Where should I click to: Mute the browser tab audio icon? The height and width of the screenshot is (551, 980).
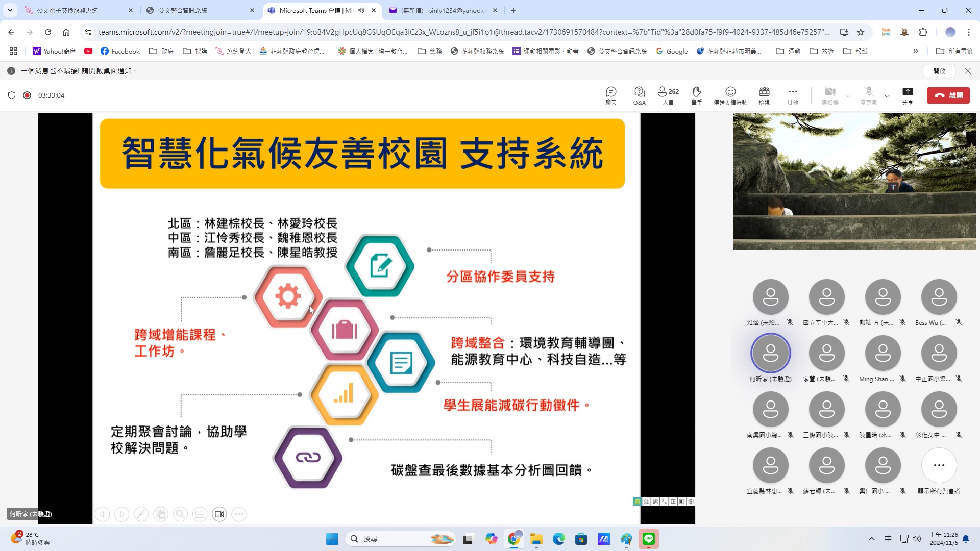(361, 10)
